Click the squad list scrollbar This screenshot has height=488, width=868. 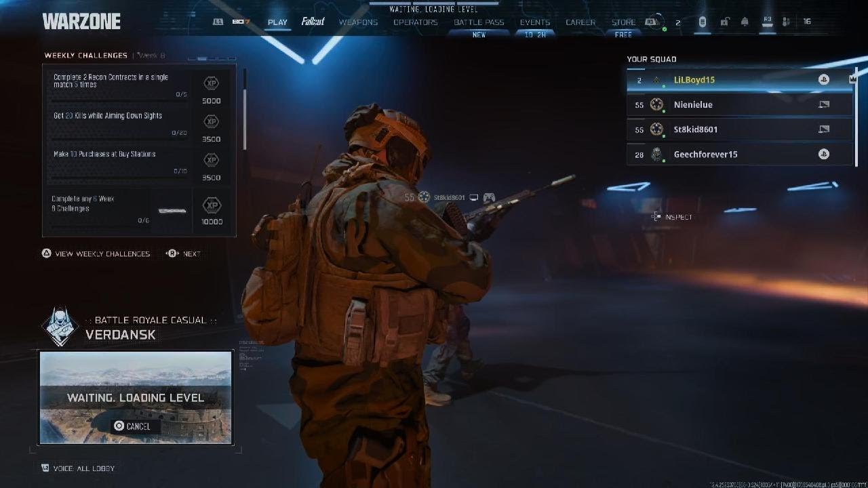(857, 116)
